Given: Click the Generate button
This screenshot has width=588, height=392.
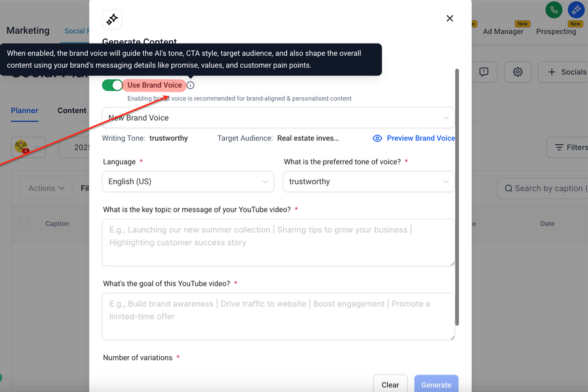Looking at the screenshot, I should click(x=436, y=384).
